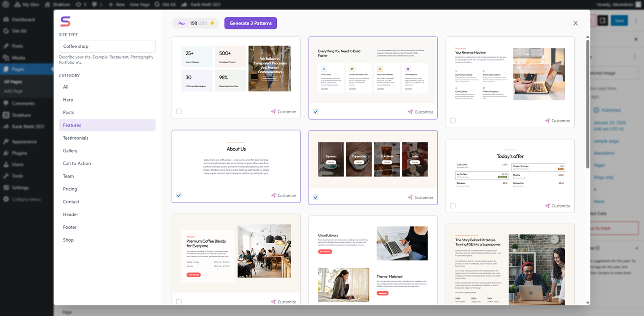Select the Hero category
Viewport: 644px width, 316px height.
[107, 100]
